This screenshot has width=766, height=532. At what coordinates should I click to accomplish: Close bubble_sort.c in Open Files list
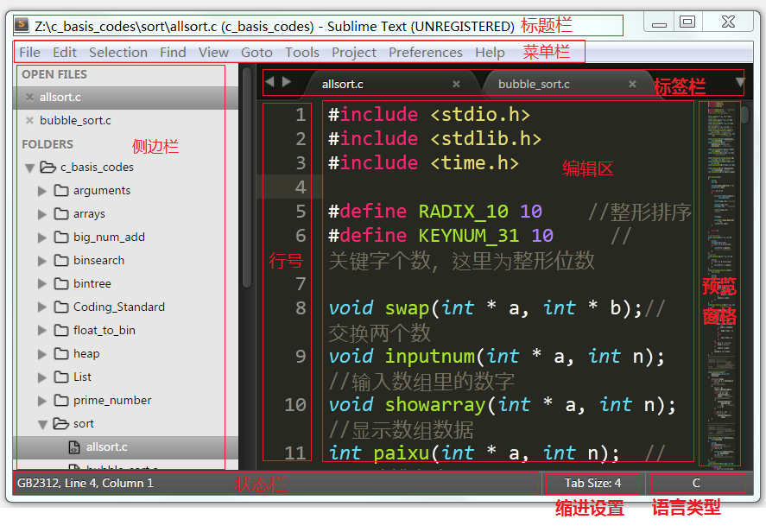click(x=29, y=121)
